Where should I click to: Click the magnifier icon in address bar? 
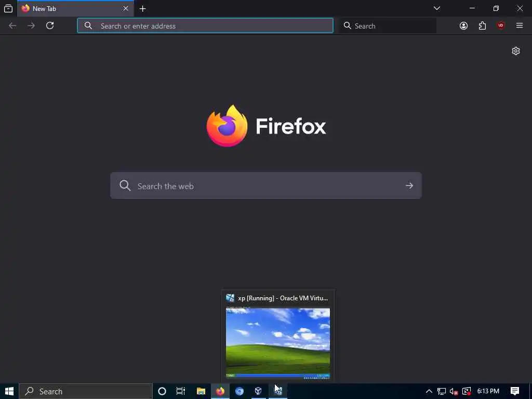88,25
